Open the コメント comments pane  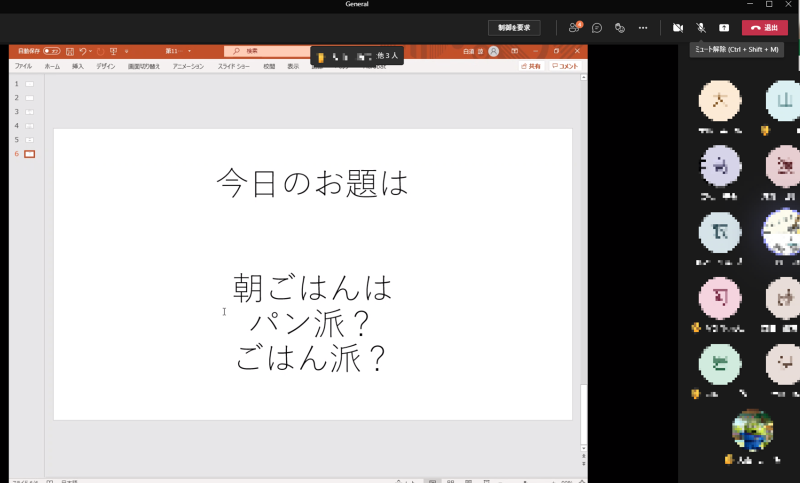[x=565, y=66]
